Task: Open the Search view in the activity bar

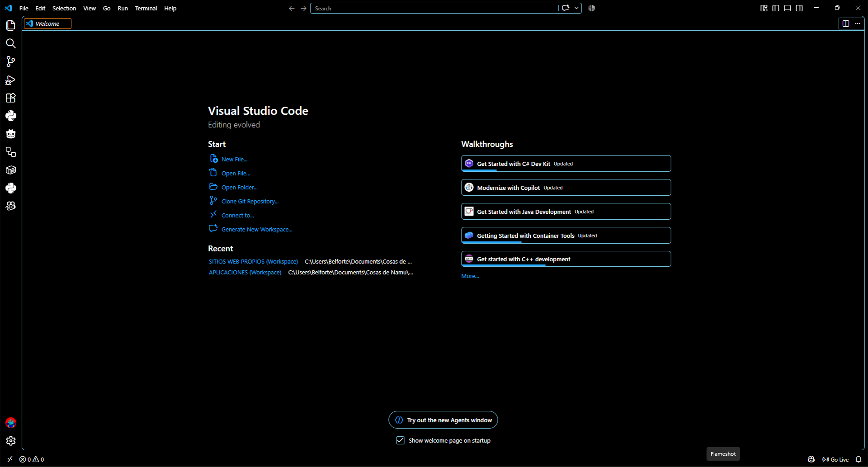Action: (x=11, y=43)
